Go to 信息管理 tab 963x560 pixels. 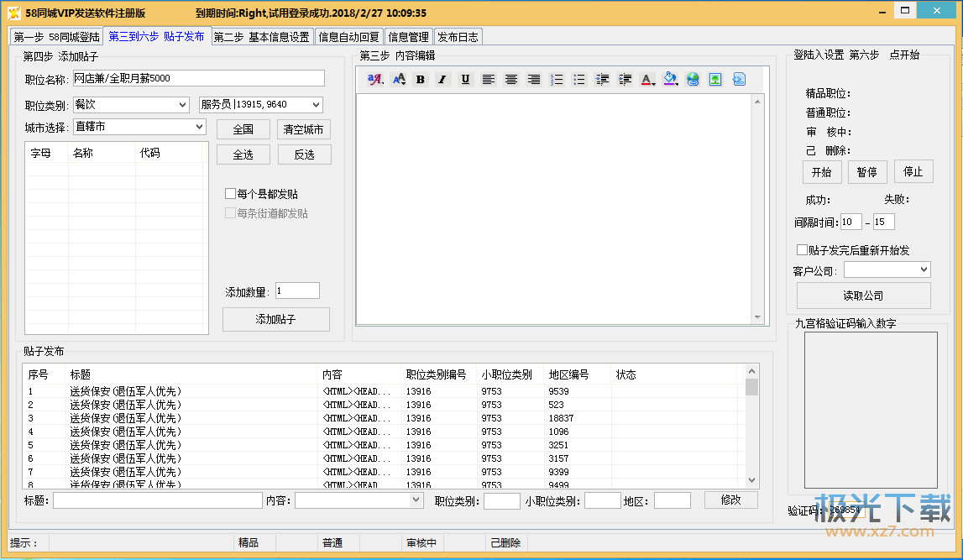[x=408, y=37]
